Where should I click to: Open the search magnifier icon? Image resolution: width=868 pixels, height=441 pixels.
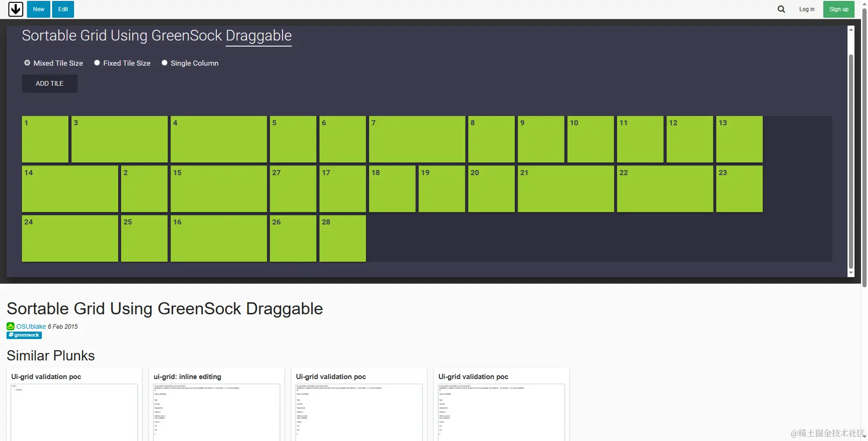pos(781,9)
